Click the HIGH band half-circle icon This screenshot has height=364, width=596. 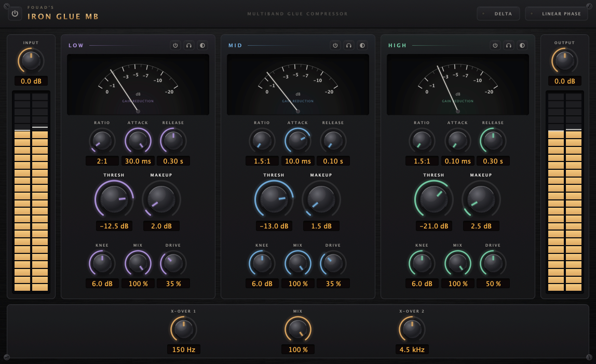(523, 45)
